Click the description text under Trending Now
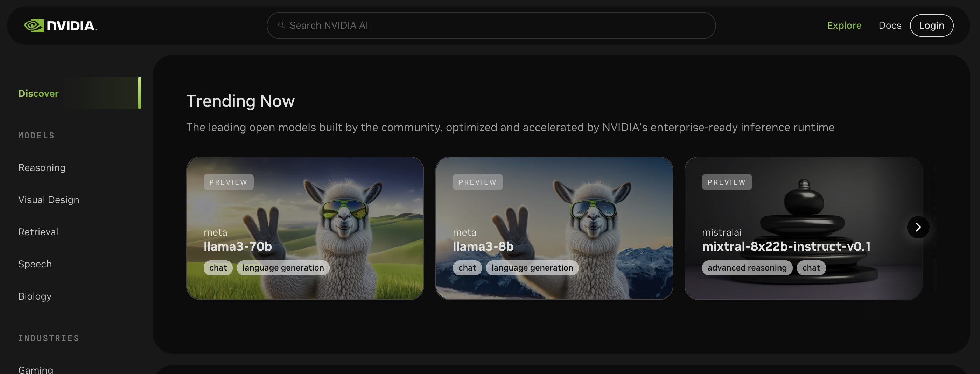This screenshot has height=374, width=980. [510, 127]
